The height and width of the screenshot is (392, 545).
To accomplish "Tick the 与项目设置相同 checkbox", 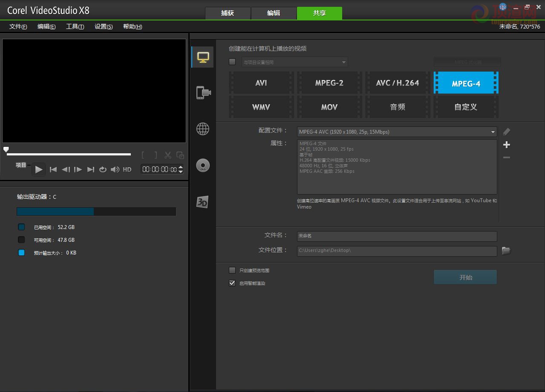I will pyautogui.click(x=232, y=62).
